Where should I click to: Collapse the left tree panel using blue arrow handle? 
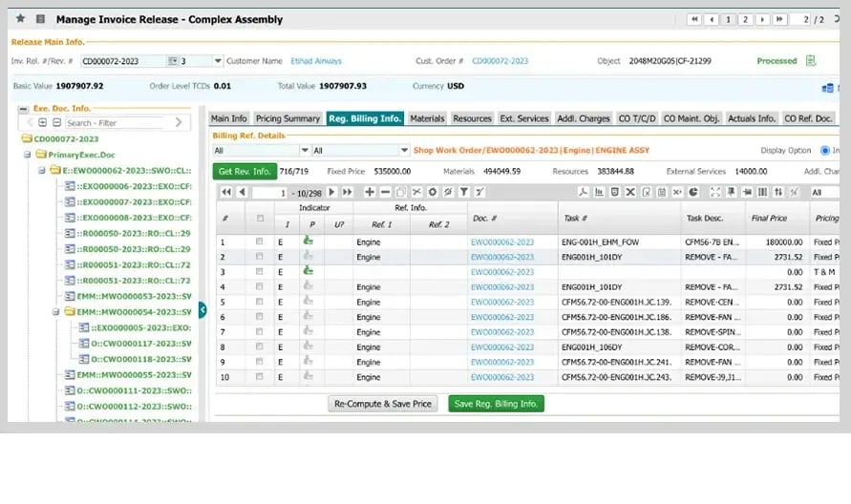[x=202, y=309]
